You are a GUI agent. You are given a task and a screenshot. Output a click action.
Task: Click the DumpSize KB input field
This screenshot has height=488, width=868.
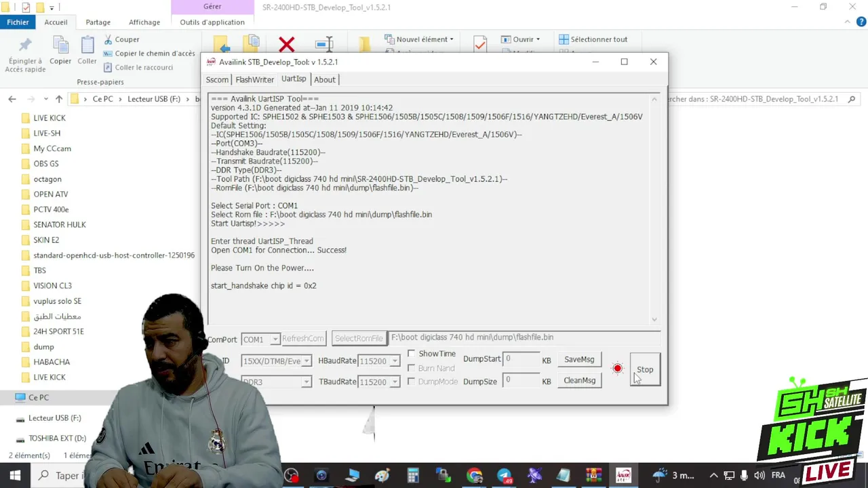coord(520,380)
